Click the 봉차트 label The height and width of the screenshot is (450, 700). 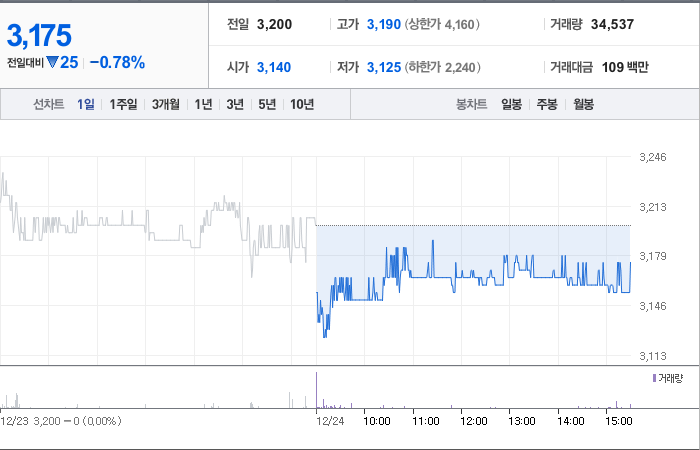[471, 104]
